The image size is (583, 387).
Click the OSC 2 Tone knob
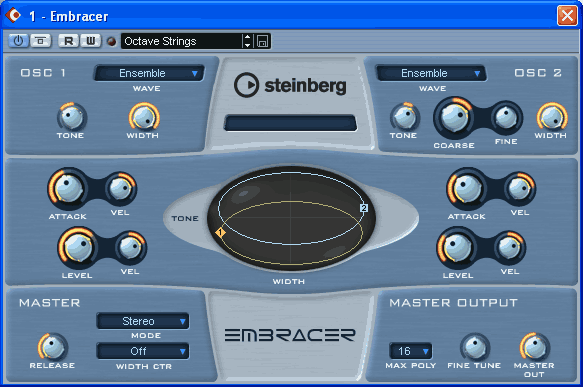(x=405, y=117)
